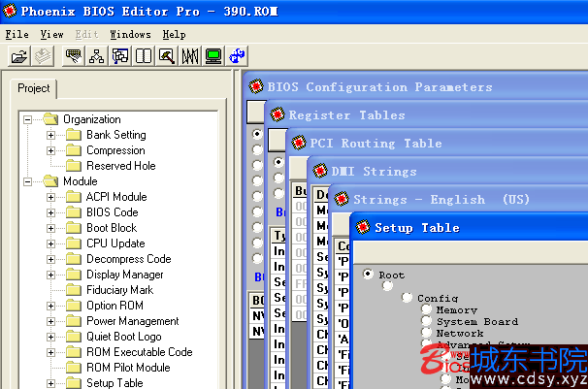Viewport: 588px width, 389px height.
Task: Activate the PCI Routing Table window title
Action: pos(376,144)
